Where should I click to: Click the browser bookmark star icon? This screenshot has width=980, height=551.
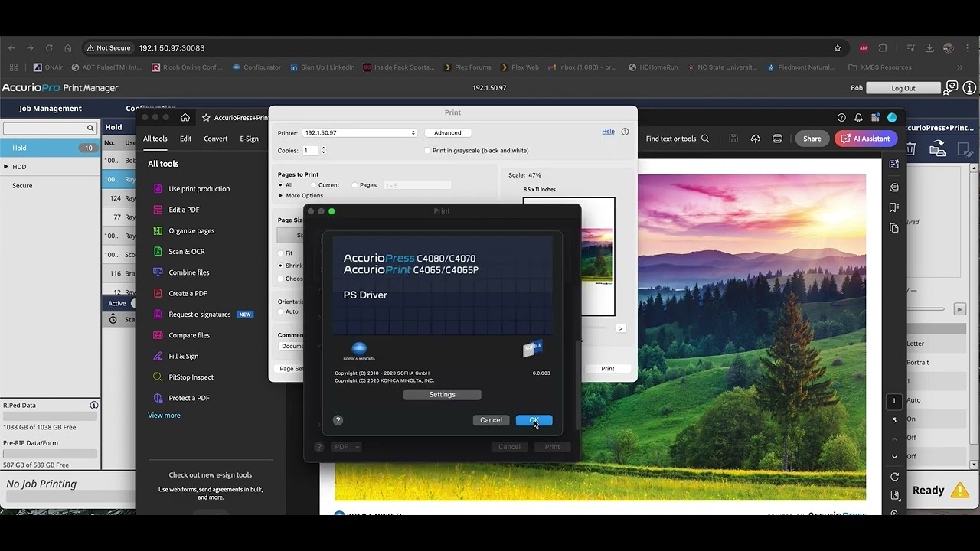coord(838,47)
